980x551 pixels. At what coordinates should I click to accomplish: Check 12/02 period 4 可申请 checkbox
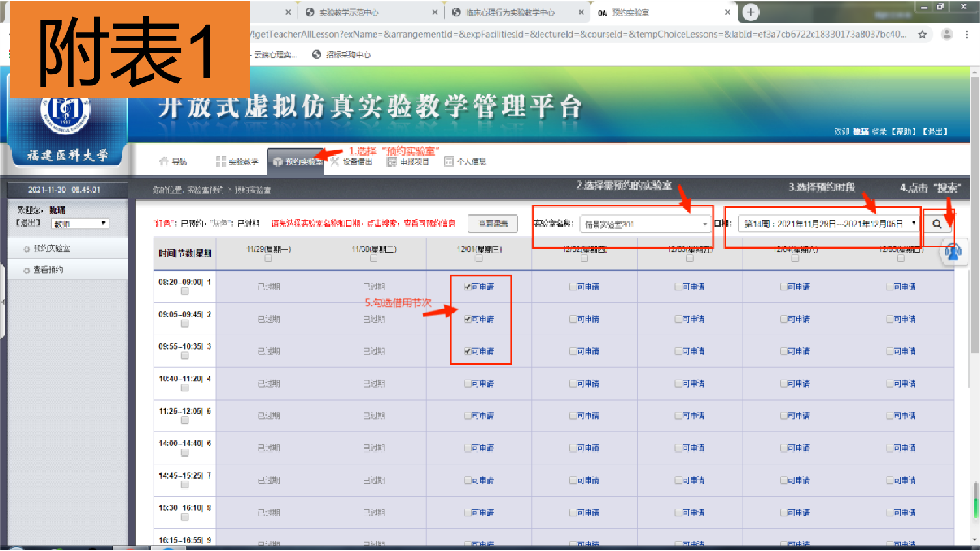coord(573,384)
